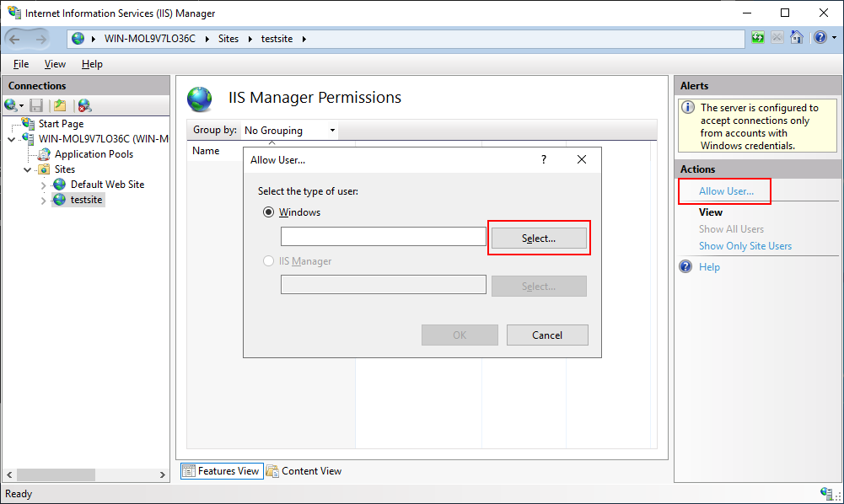The image size is (844, 504).
Task: Click the Delete Connection icon in Connections
Action: [x=84, y=105]
